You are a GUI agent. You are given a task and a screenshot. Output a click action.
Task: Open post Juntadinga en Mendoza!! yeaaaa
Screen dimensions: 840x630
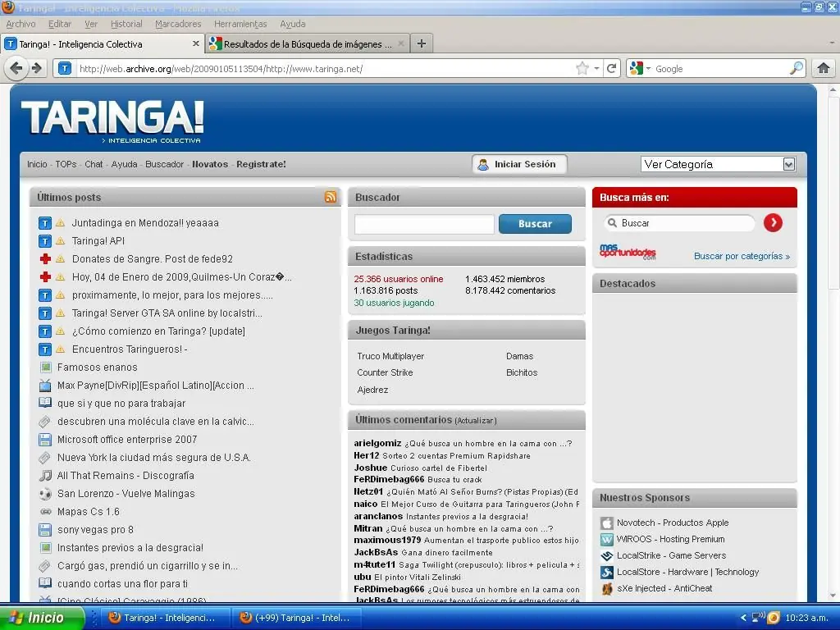pyautogui.click(x=145, y=223)
